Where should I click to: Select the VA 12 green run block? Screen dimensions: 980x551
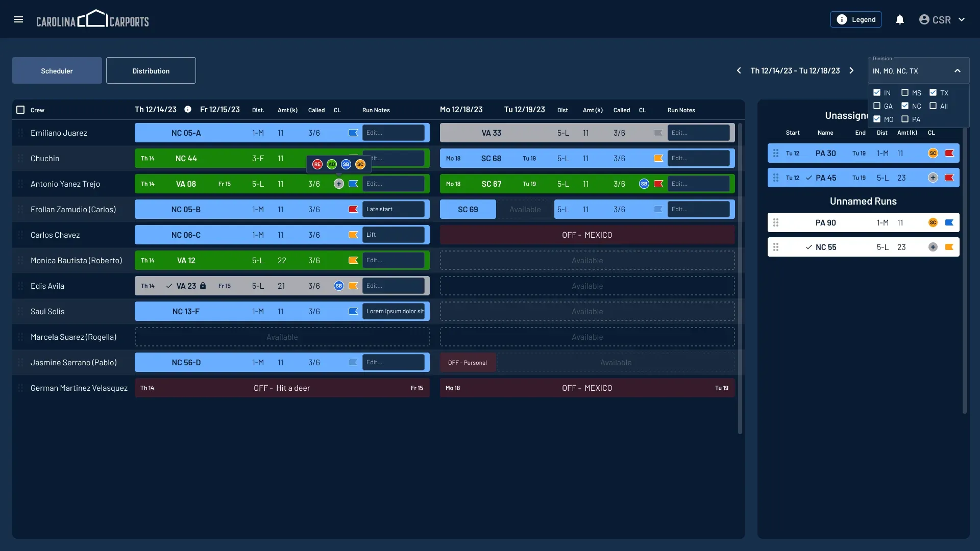[282, 260]
